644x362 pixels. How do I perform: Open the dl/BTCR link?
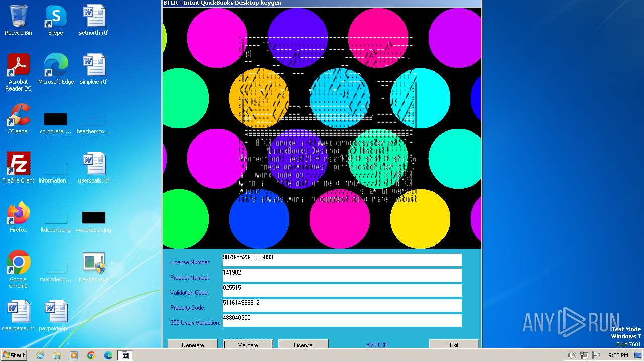(x=377, y=345)
